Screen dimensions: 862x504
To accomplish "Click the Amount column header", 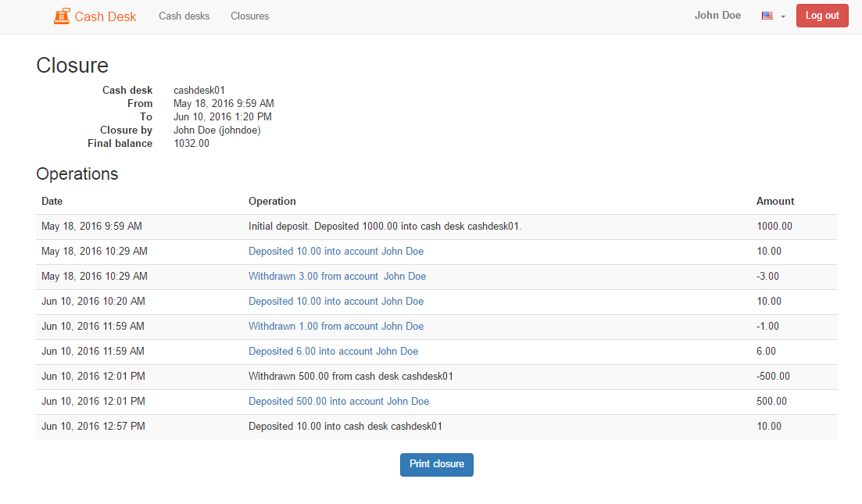I will [x=774, y=202].
